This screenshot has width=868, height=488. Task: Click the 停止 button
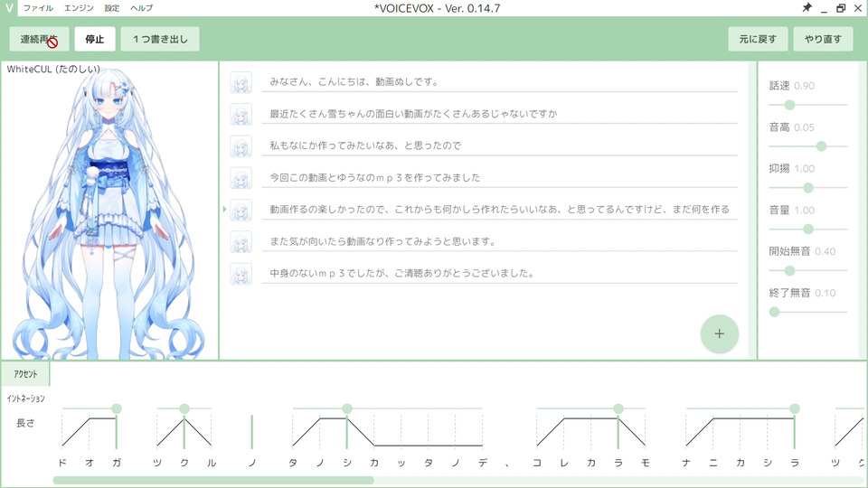point(95,39)
